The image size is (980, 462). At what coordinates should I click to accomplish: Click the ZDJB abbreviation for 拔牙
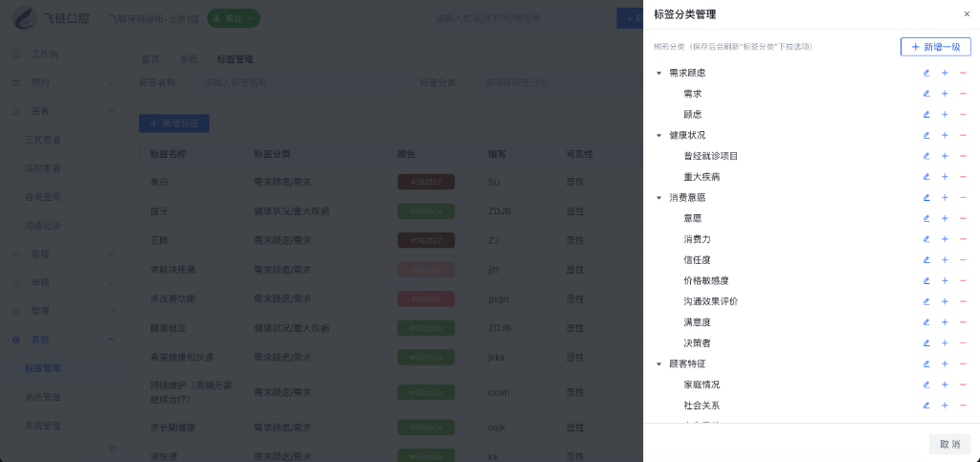click(500, 211)
